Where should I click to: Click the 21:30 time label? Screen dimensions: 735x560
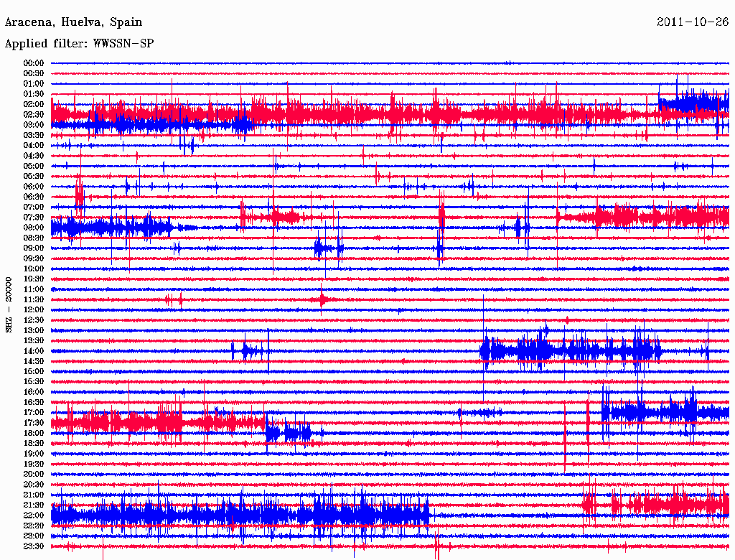click(x=33, y=505)
